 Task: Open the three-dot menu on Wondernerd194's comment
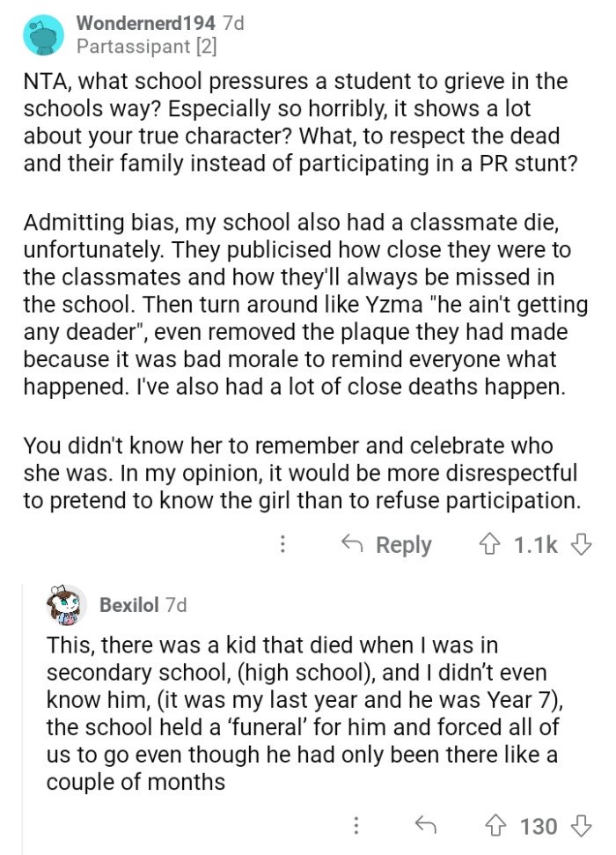(282, 544)
